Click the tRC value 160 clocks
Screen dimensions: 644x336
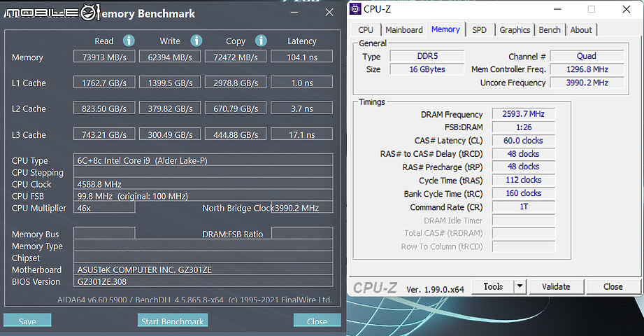tap(524, 193)
